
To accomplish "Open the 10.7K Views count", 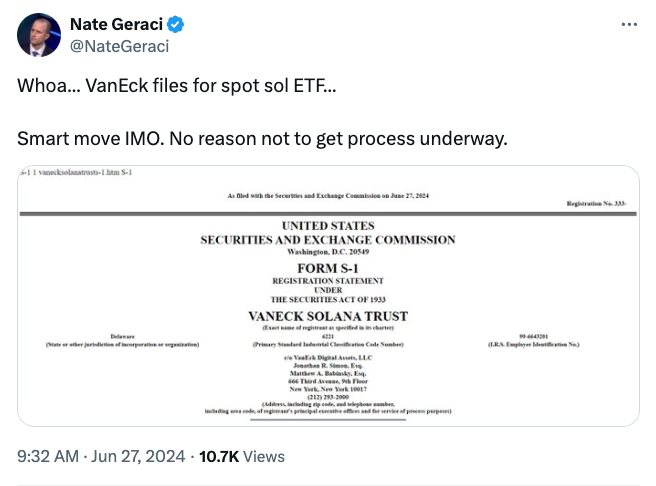I will pos(242,456).
